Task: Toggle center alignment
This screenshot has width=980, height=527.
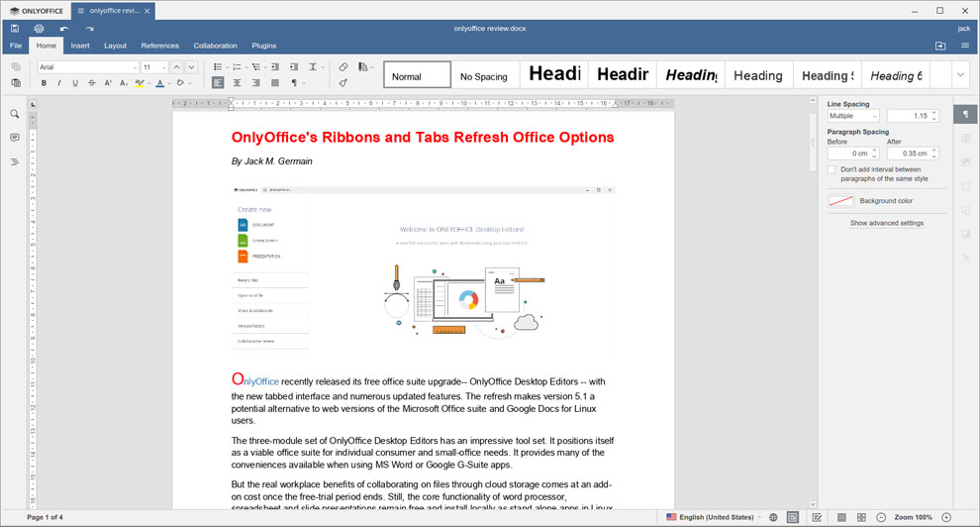Action: [x=237, y=82]
